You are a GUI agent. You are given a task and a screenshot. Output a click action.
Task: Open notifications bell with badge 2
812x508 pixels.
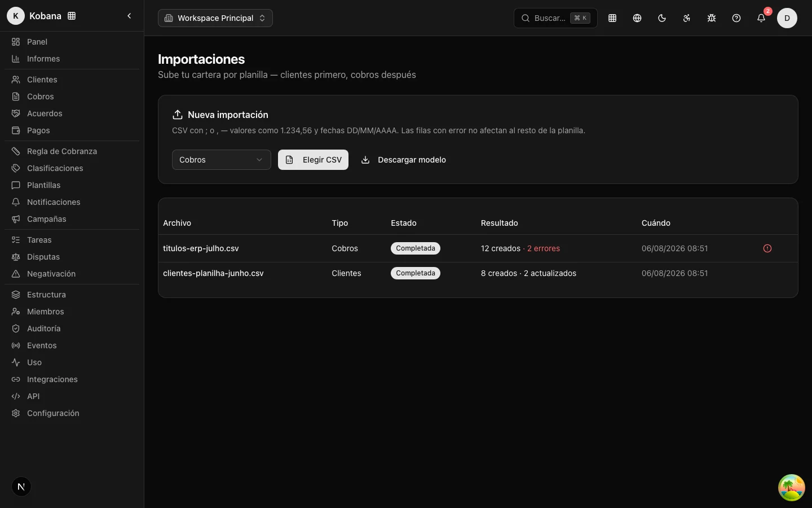[x=761, y=18]
